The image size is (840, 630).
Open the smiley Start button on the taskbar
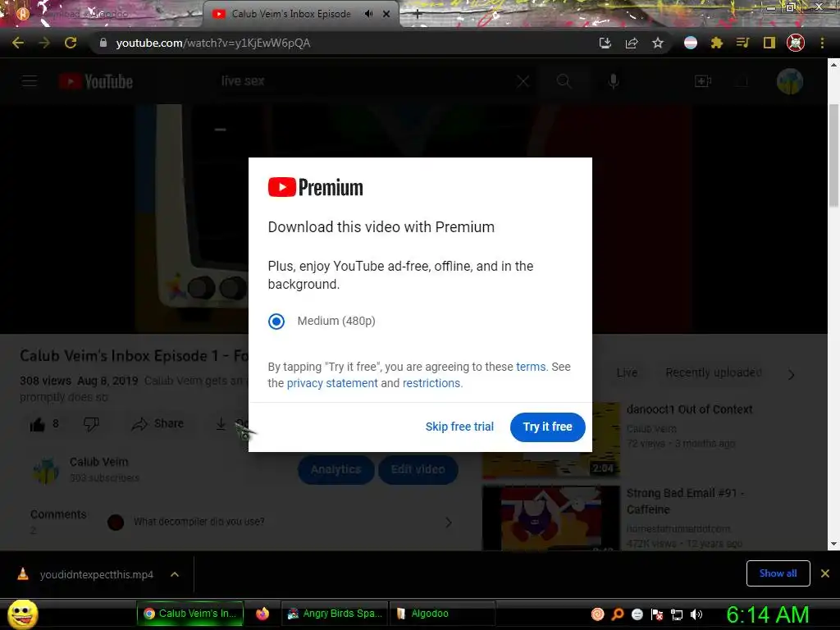[22, 614]
